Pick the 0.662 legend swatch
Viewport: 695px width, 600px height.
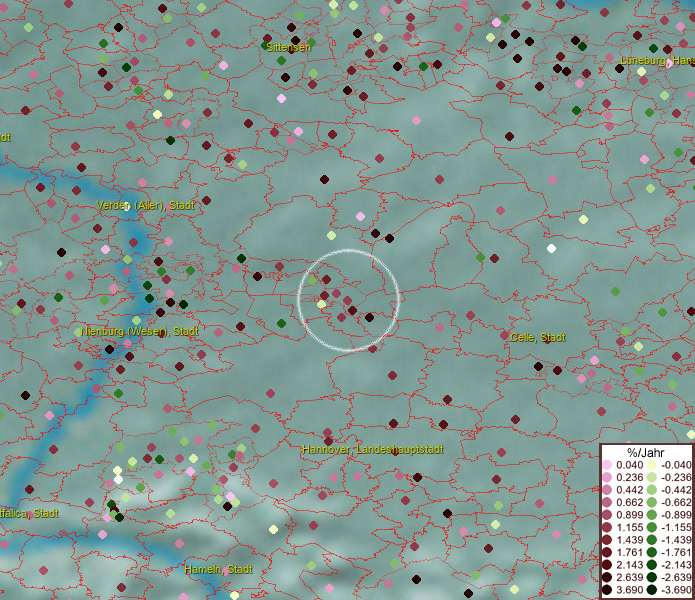(x=607, y=502)
